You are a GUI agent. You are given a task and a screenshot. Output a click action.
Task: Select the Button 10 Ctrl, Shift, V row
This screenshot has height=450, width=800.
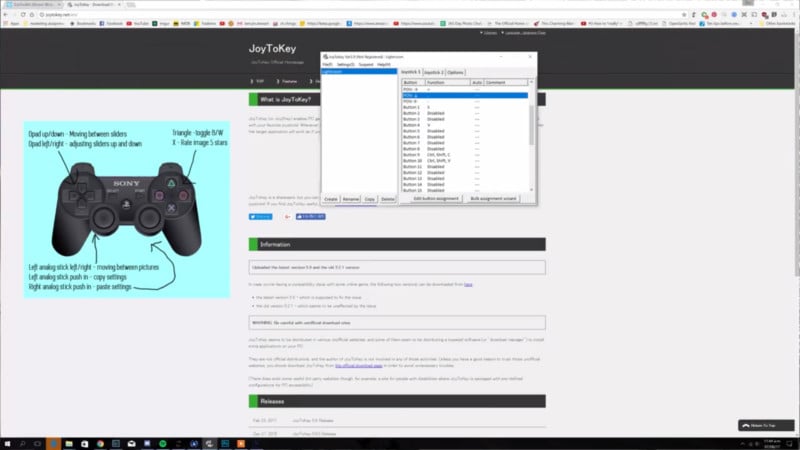point(465,161)
